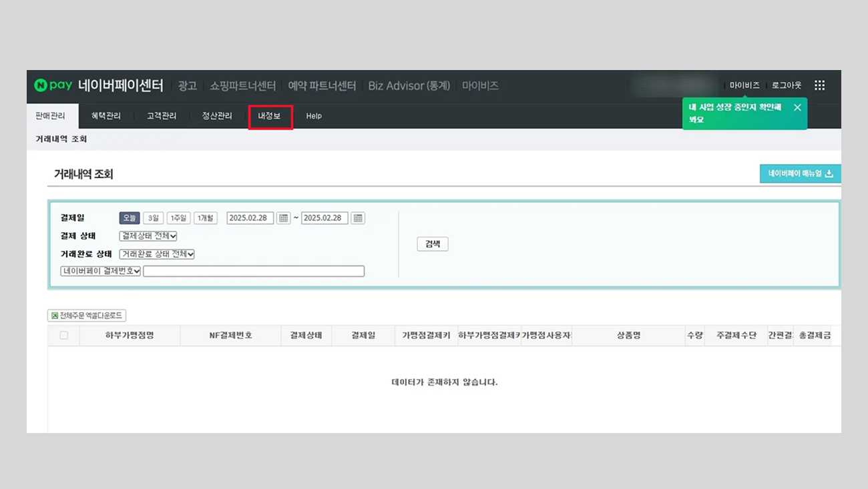Select the 오늘 date range button
The image size is (868, 489).
[x=130, y=218]
